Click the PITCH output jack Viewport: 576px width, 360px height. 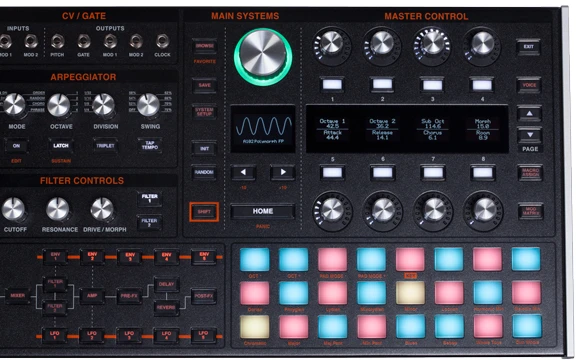pos(58,42)
